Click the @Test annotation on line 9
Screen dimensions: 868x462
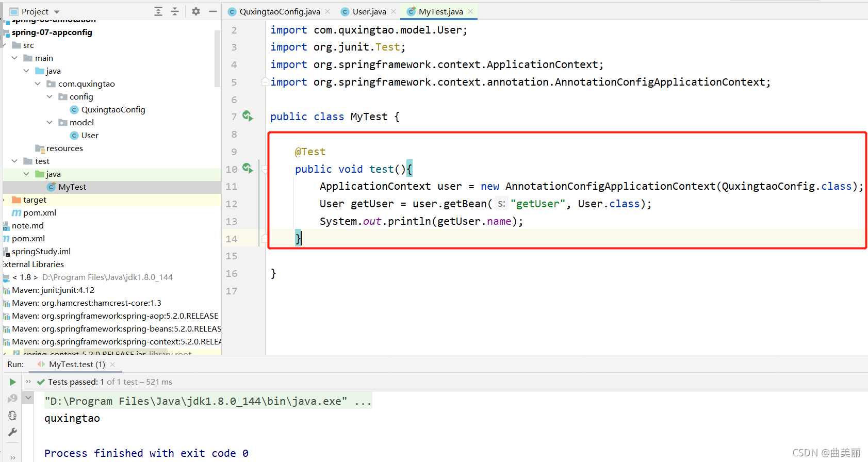tap(310, 152)
